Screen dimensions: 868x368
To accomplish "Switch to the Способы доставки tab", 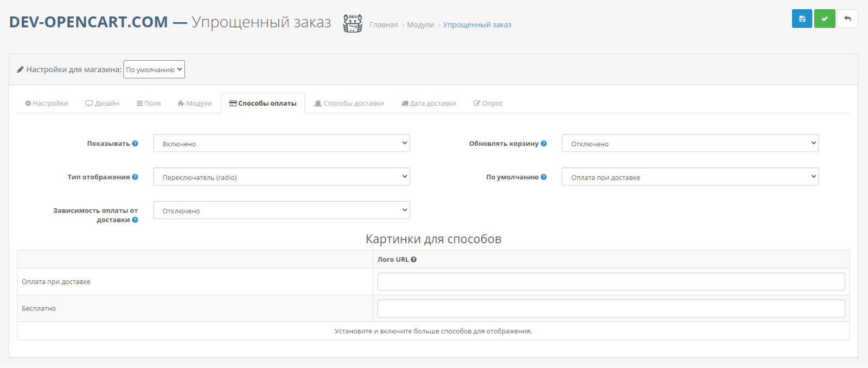I will tap(349, 104).
